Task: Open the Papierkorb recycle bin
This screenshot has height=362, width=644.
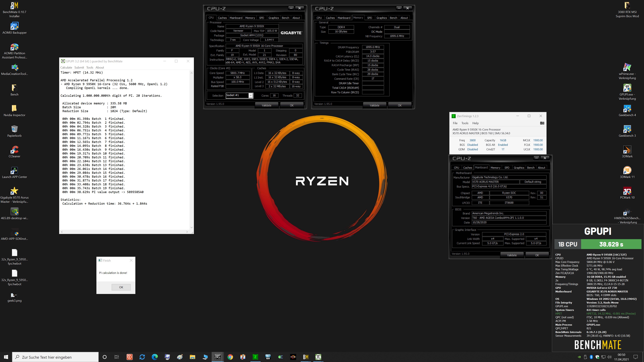Action: coord(14,131)
